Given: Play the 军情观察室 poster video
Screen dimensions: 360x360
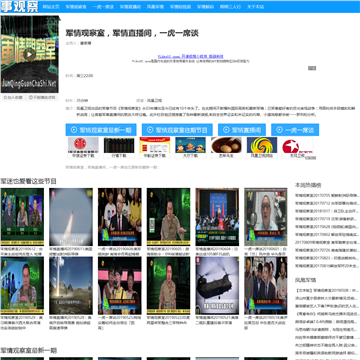Looking at the screenshot, I should [x=30, y=54].
